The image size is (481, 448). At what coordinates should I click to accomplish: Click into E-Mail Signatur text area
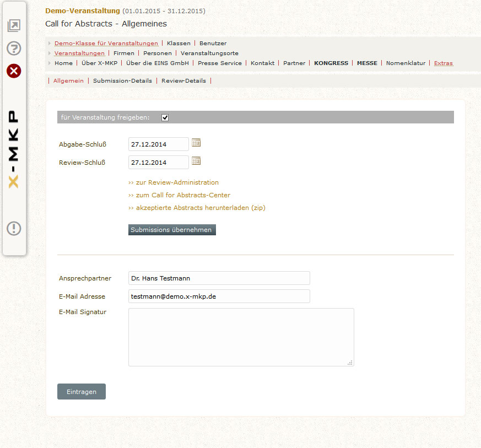click(241, 337)
